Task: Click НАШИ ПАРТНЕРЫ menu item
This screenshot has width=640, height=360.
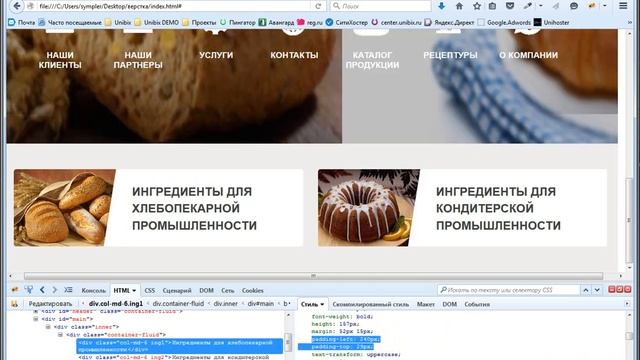Action: pyautogui.click(x=138, y=60)
